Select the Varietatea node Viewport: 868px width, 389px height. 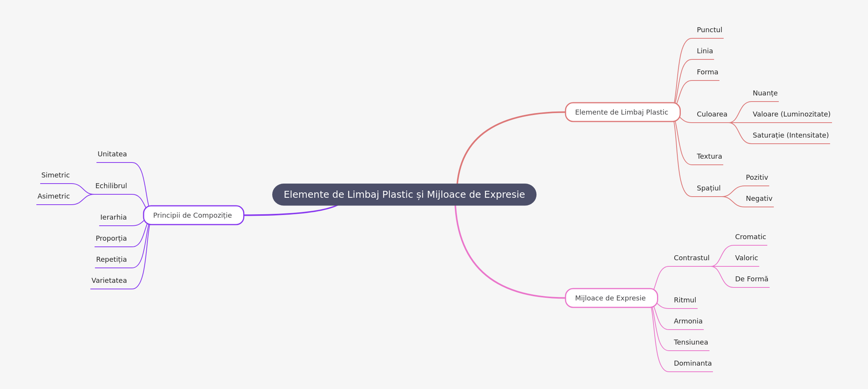tap(109, 281)
